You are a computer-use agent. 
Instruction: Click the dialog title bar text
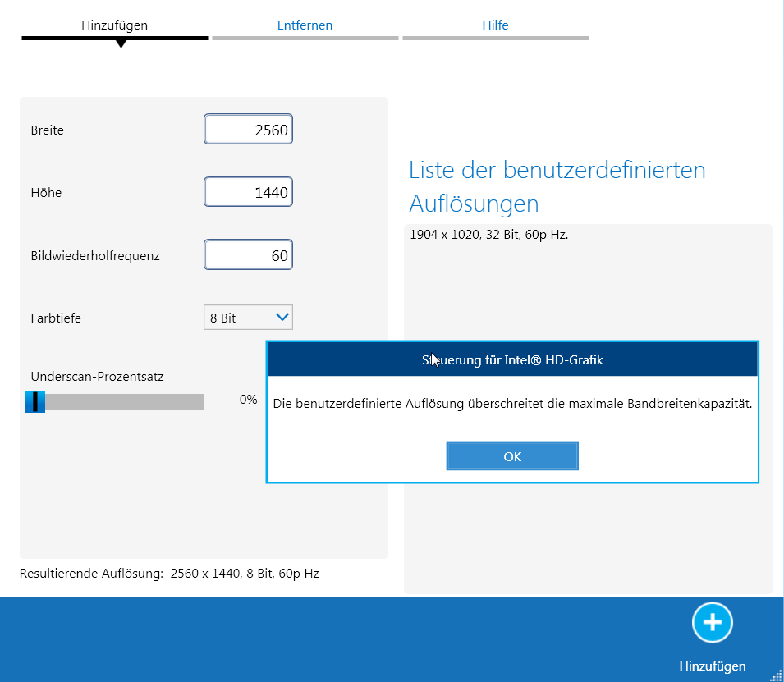[511, 359]
